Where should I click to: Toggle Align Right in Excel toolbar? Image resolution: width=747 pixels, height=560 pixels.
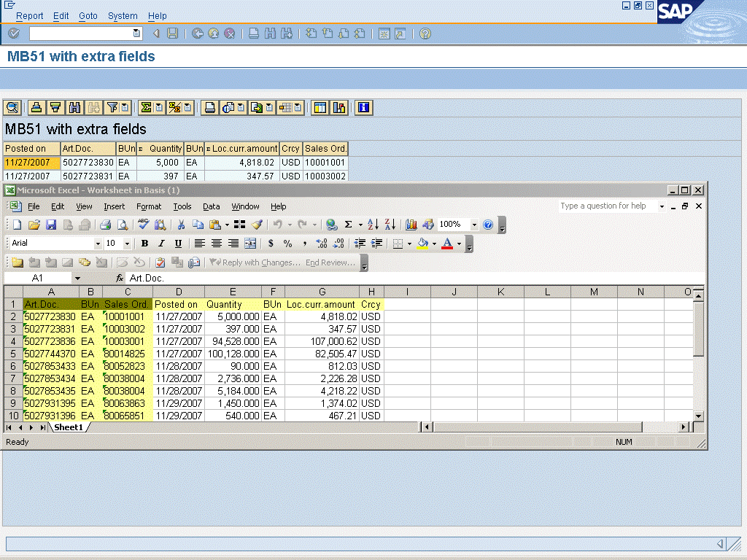(x=233, y=244)
